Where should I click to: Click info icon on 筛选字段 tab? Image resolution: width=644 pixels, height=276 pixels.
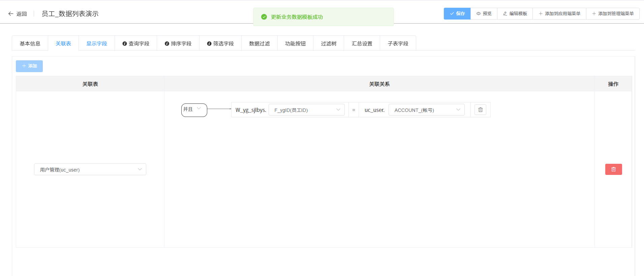click(x=209, y=44)
